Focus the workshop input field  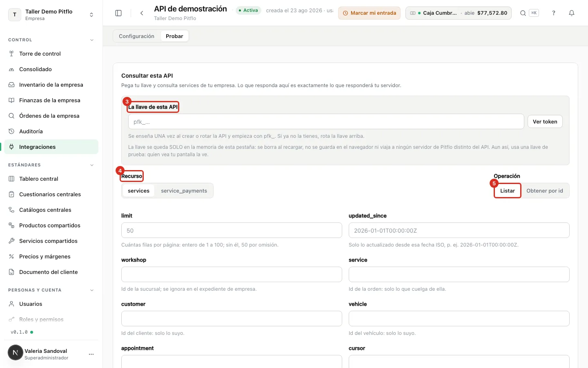pos(232,274)
